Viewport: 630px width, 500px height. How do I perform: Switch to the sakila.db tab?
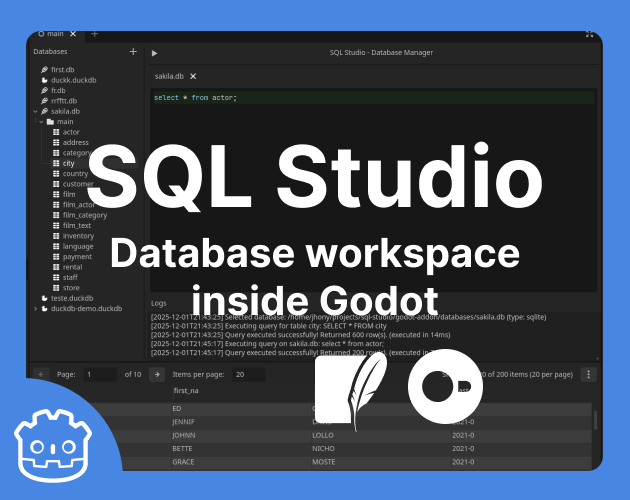(x=169, y=76)
